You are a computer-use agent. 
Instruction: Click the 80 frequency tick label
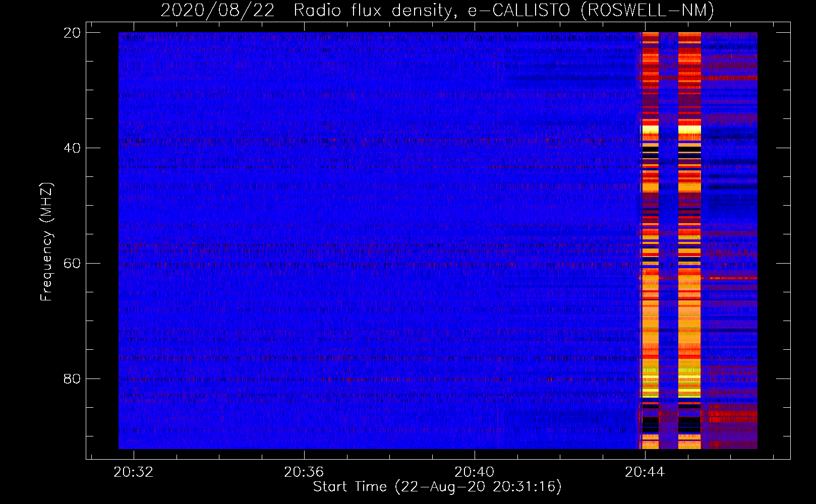[72, 379]
